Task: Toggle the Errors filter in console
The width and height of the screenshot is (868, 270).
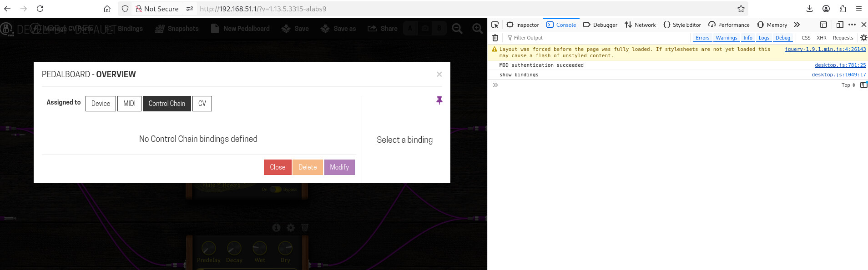Action: 702,38
